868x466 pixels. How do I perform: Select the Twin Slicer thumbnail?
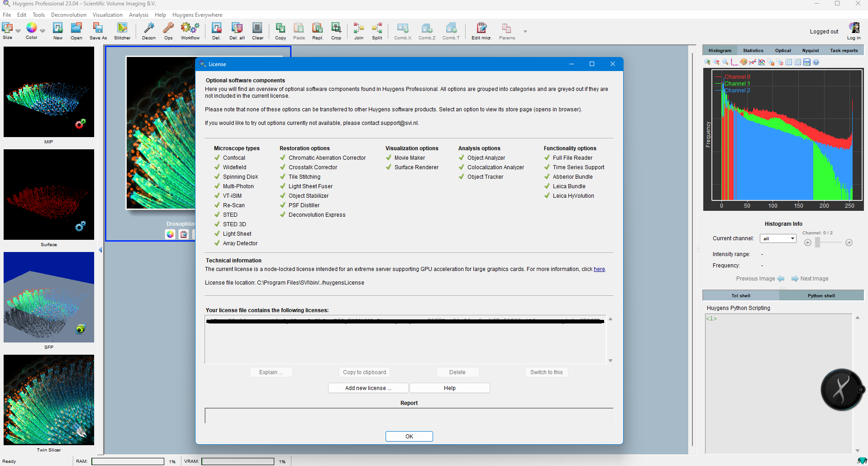tap(49, 400)
